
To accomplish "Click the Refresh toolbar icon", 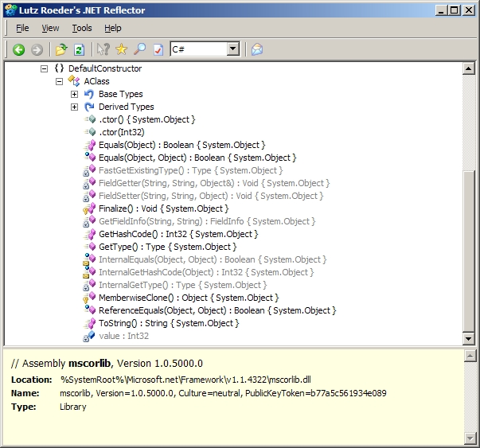I will [x=79, y=49].
